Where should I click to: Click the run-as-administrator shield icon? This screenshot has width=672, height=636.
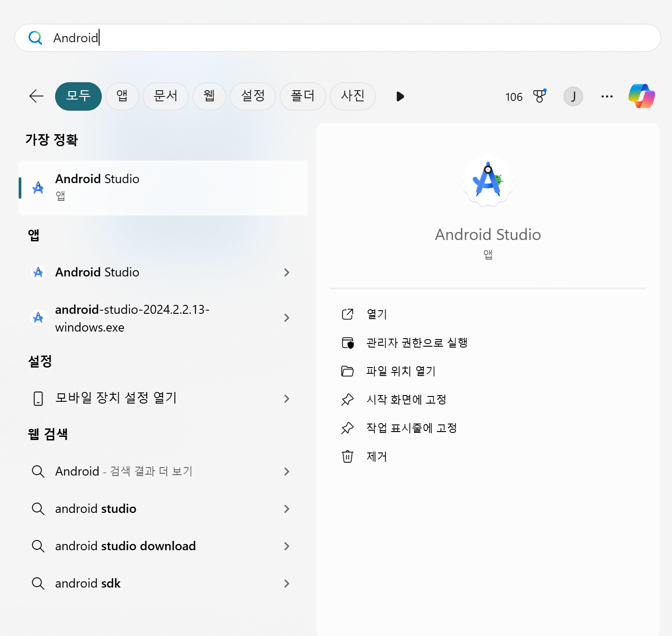(348, 343)
